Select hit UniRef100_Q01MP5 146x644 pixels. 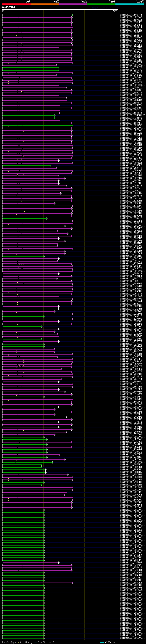tap(131, 417)
